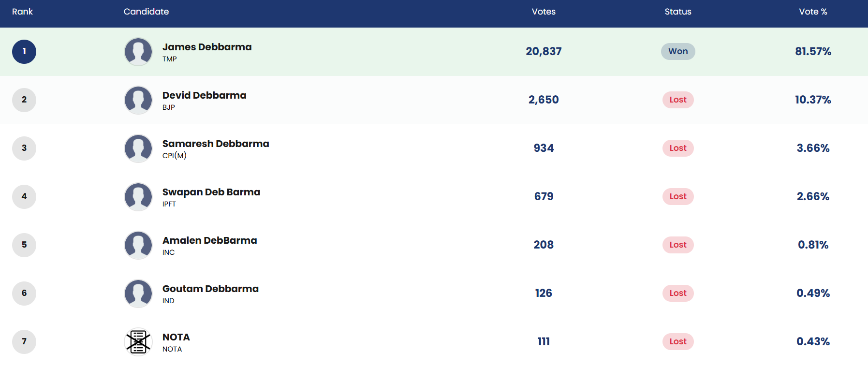
Task: Open Amalen DebBarma's profile avatar
Action: [138, 245]
